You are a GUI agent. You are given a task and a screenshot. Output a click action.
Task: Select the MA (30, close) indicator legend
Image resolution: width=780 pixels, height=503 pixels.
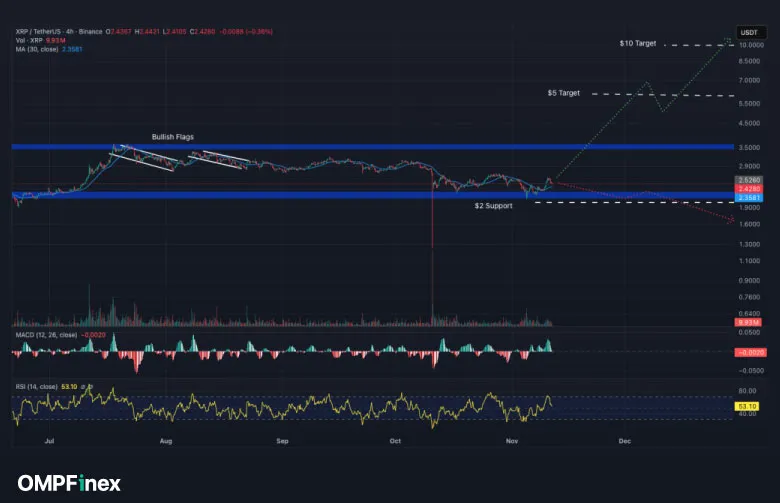[40, 49]
